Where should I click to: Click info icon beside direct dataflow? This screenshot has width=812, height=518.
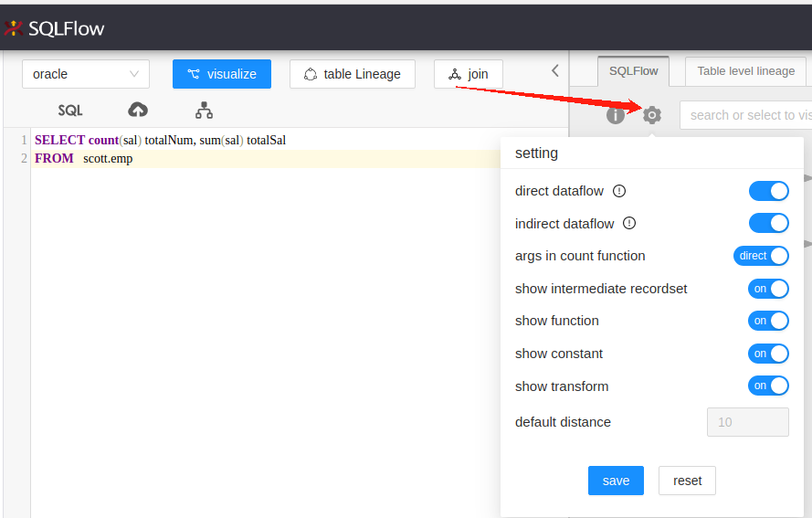pyautogui.click(x=619, y=191)
